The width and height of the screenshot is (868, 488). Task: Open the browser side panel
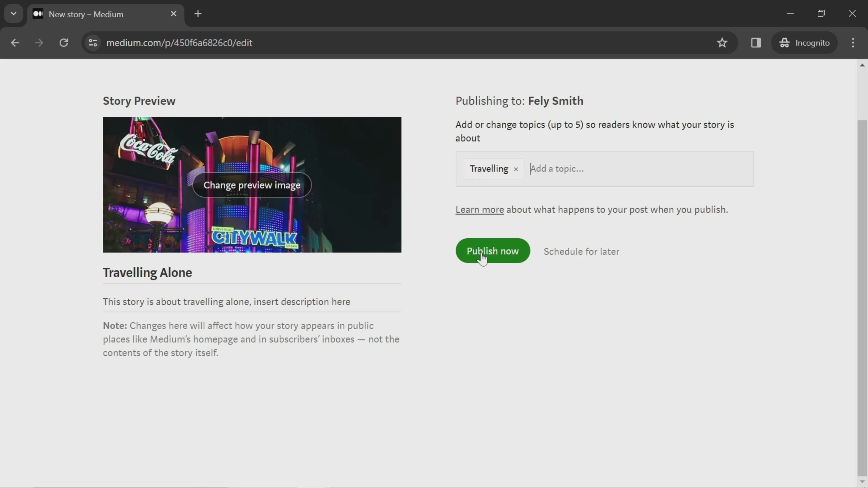click(x=756, y=43)
